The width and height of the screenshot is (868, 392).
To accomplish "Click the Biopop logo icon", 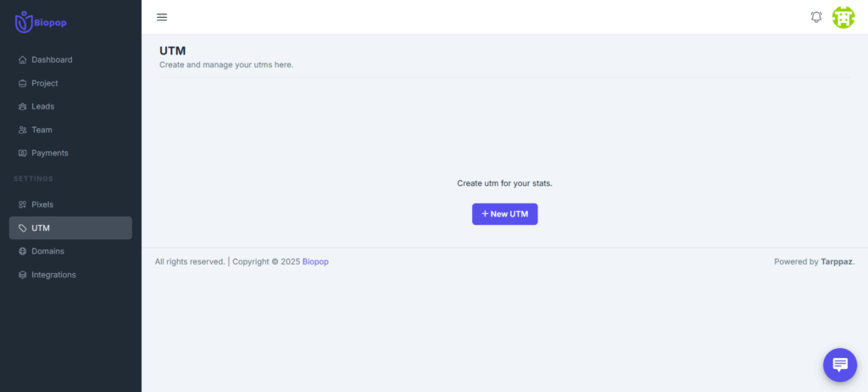I will pos(23,21).
